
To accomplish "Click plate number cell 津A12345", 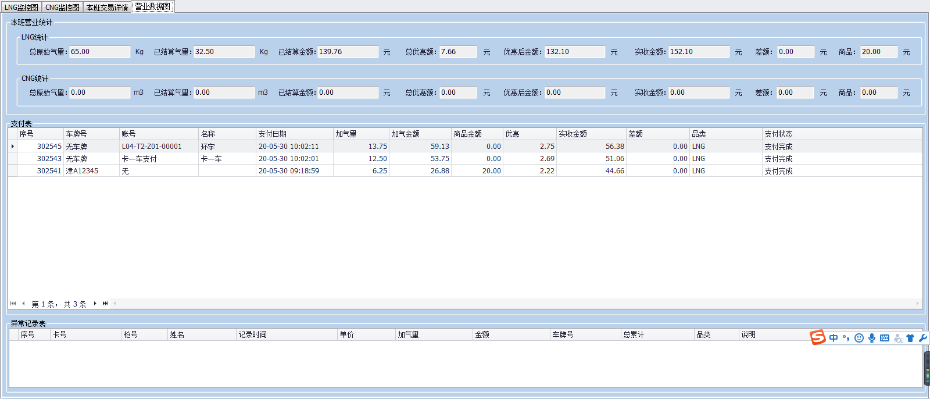I will click(x=91, y=171).
